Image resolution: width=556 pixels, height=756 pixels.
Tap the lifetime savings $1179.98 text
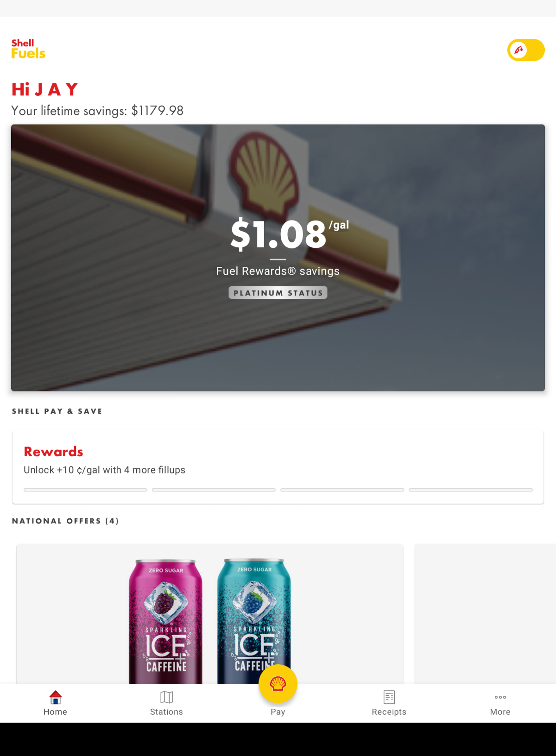click(x=97, y=111)
